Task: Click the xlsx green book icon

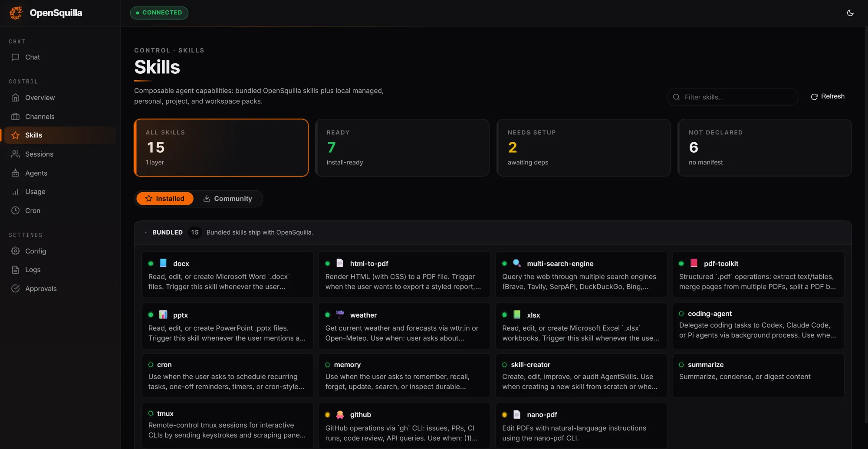Action: pyautogui.click(x=517, y=315)
